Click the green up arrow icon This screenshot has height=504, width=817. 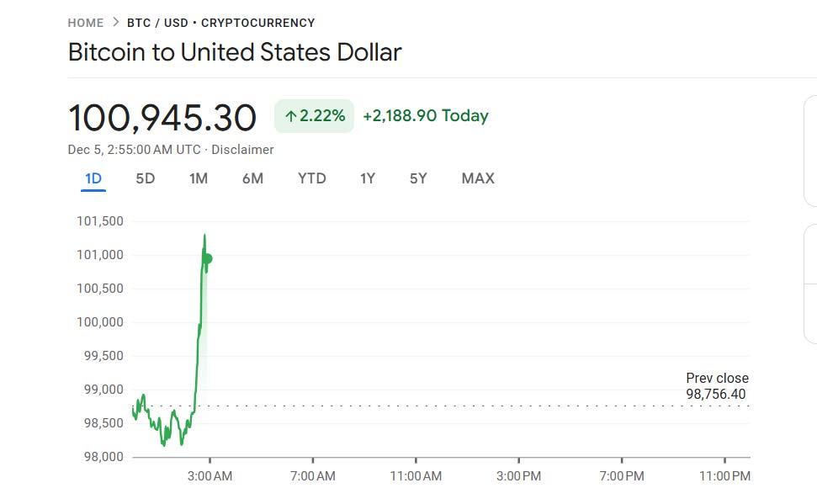291,116
